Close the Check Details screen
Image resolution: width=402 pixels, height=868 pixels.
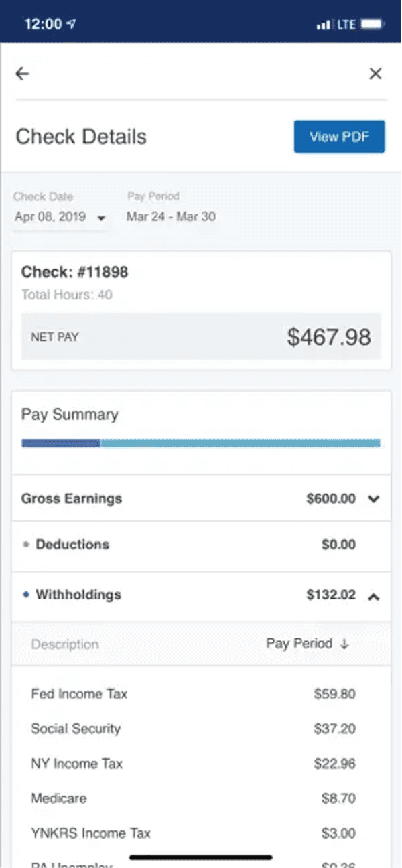click(x=376, y=74)
